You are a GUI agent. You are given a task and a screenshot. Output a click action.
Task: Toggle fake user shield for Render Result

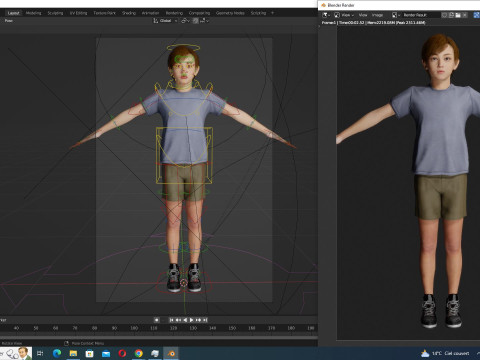pyautogui.click(x=444, y=15)
